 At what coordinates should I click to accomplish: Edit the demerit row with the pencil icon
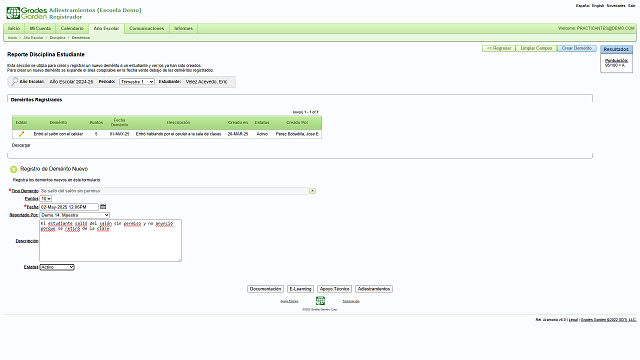pyautogui.click(x=21, y=134)
